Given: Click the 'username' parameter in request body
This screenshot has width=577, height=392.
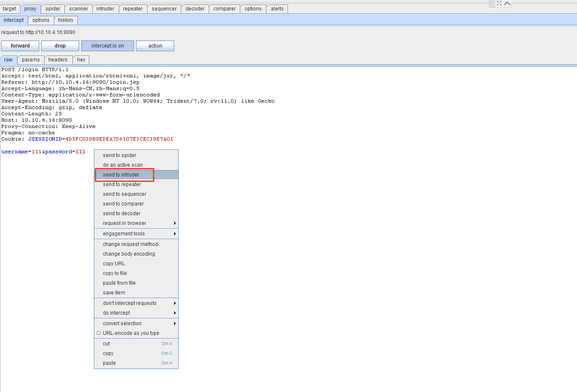Looking at the screenshot, I should click(14, 152).
